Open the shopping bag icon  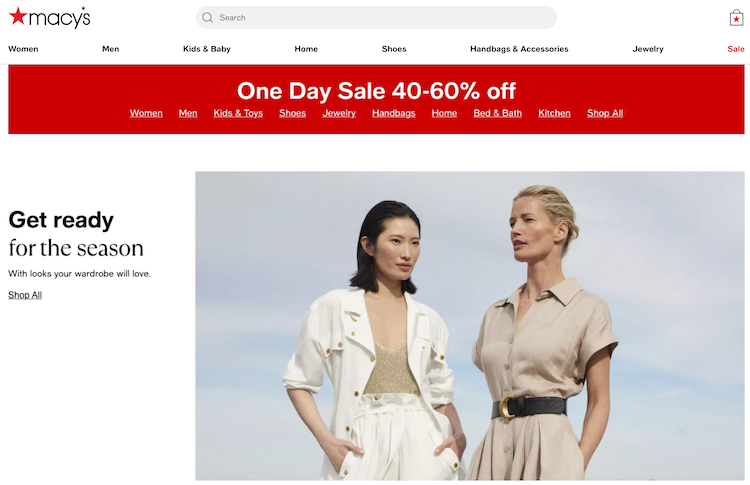pyautogui.click(x=736, y=18)
